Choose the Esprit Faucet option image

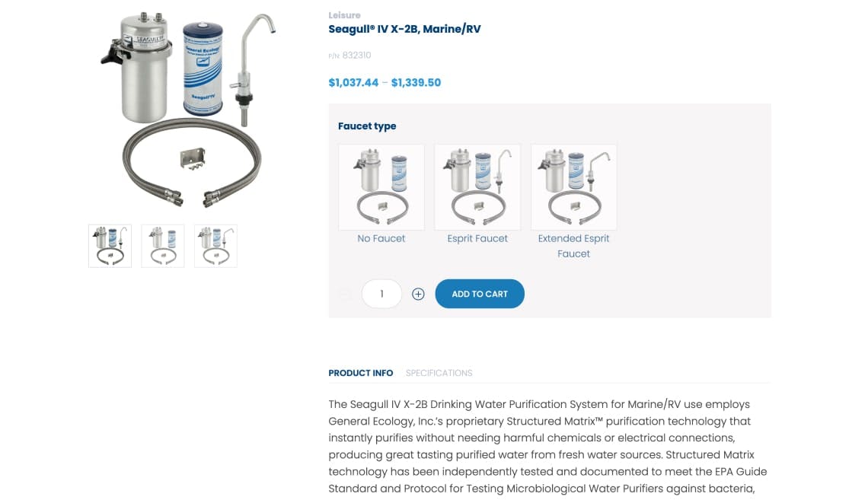click(477, 187)
